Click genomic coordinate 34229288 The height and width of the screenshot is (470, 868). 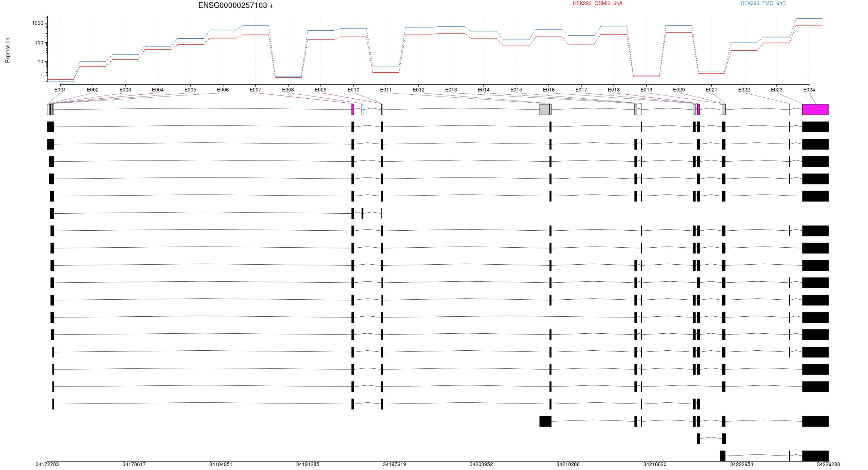(828, 464)
